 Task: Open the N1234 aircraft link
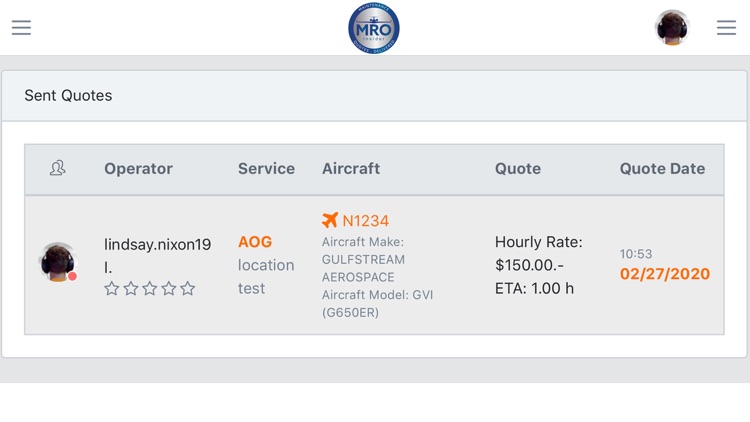365,220
